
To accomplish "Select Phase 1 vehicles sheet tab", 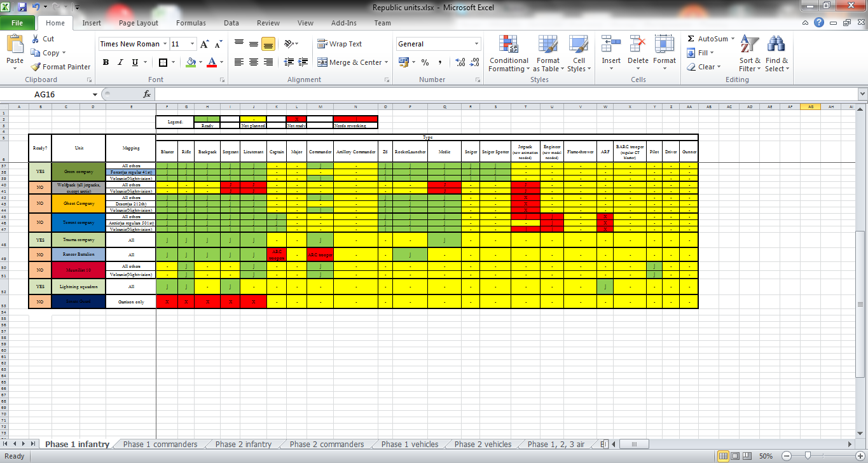I will coord(410,444).
